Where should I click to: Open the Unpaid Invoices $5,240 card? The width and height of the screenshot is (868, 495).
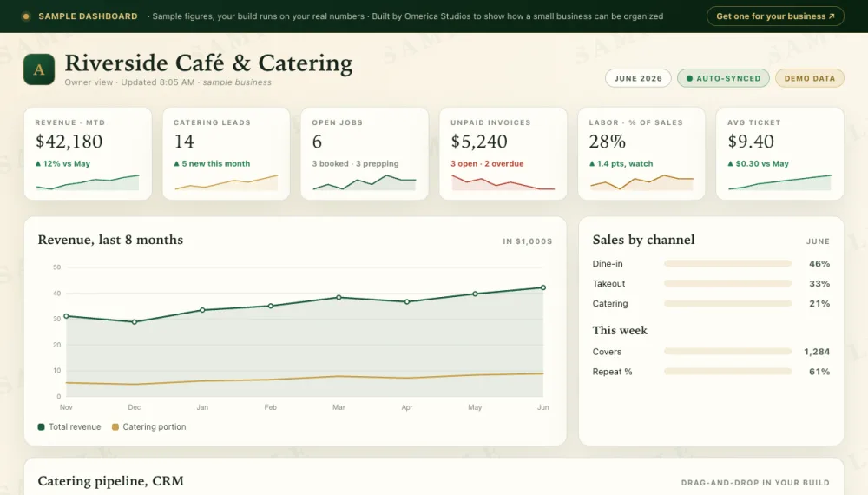point(503,154)
